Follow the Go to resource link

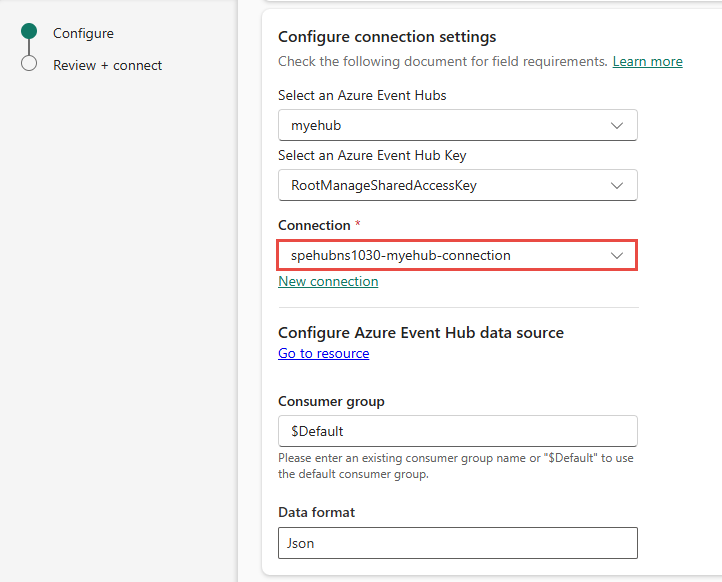coord(323,353)
